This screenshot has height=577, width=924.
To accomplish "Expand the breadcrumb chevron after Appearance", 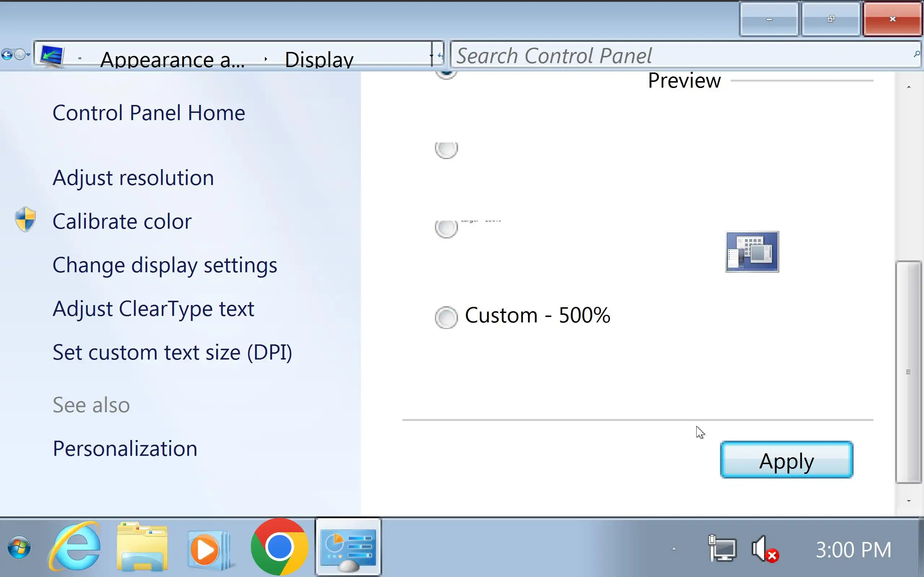I will pos(266,59).
